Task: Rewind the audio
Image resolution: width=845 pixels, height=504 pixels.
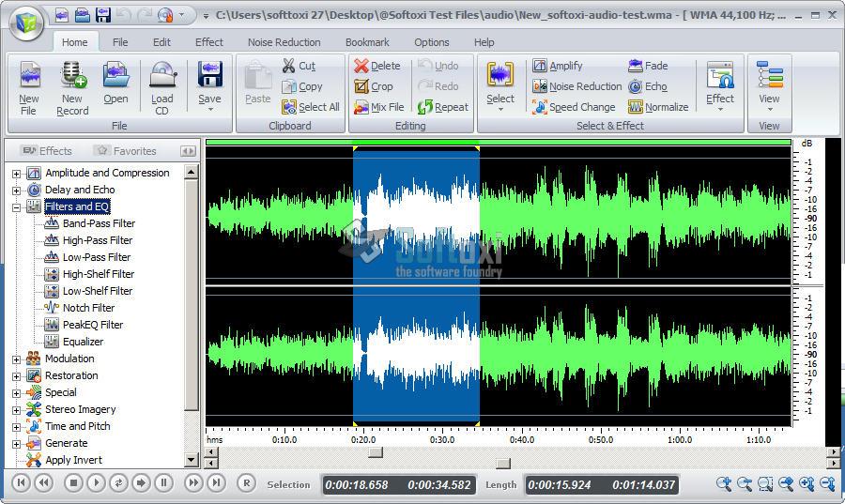Action: coord(43,483)
